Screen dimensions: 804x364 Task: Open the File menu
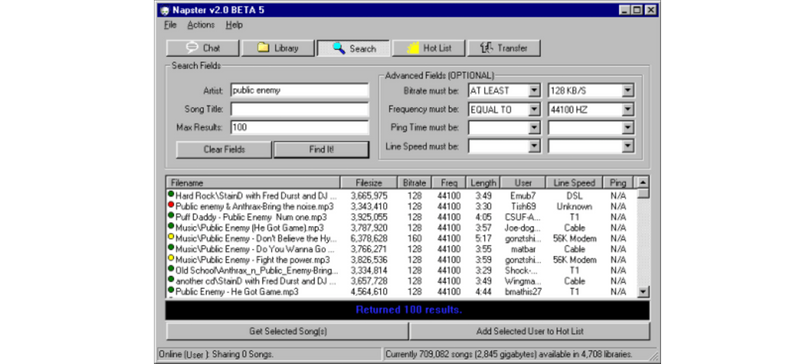170,25
